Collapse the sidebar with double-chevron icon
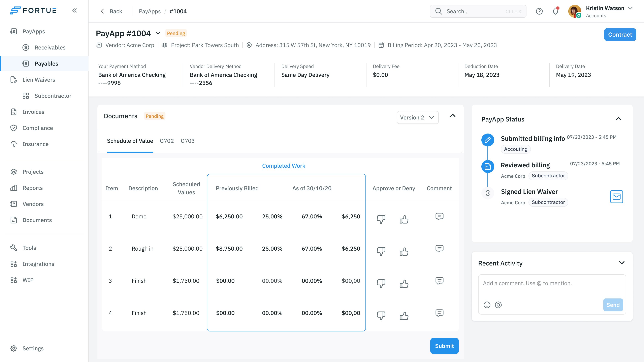The height and width of the screenshot is (362, 644). tap(74, 10)
